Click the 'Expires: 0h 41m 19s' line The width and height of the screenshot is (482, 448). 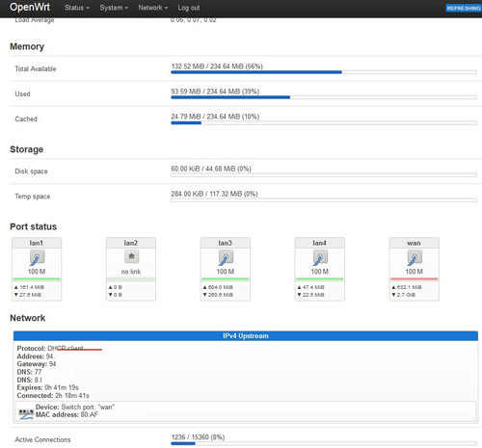pyautogui.click(x=48, y=387)
